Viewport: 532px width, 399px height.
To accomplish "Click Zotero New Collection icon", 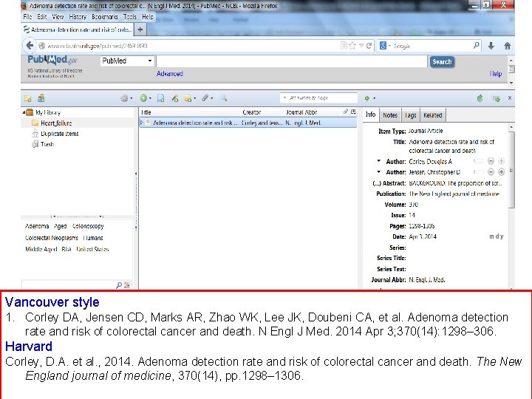I will (28, 98).
